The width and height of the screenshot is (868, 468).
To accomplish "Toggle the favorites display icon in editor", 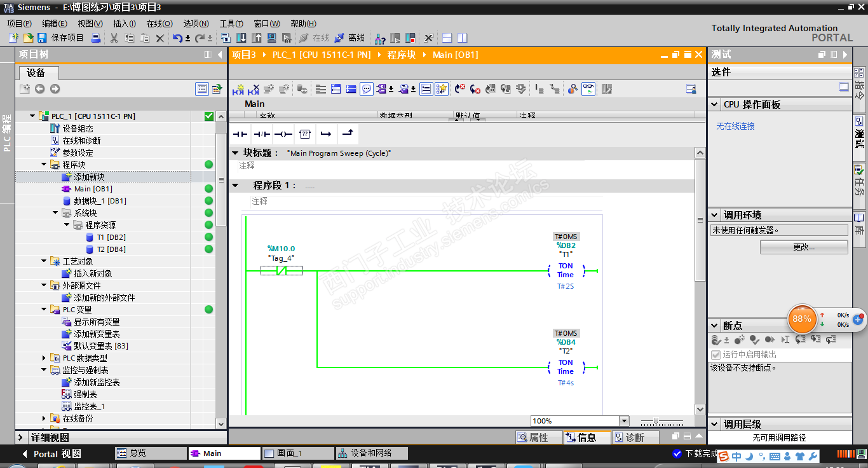I will 442,89.
